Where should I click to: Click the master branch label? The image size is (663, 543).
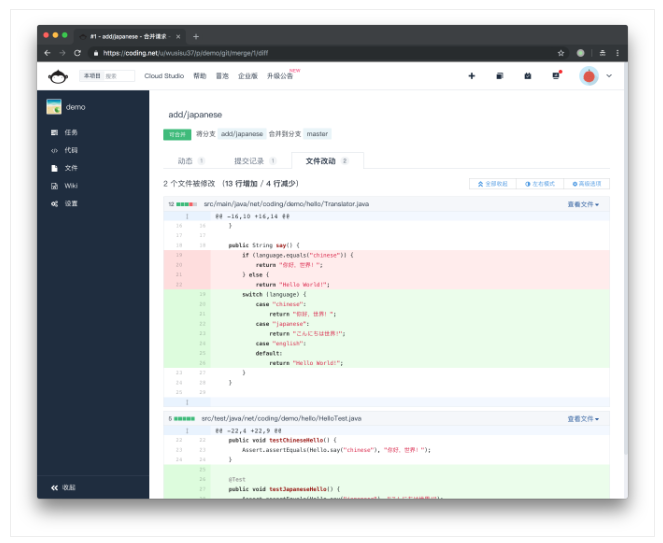[317, 134]
